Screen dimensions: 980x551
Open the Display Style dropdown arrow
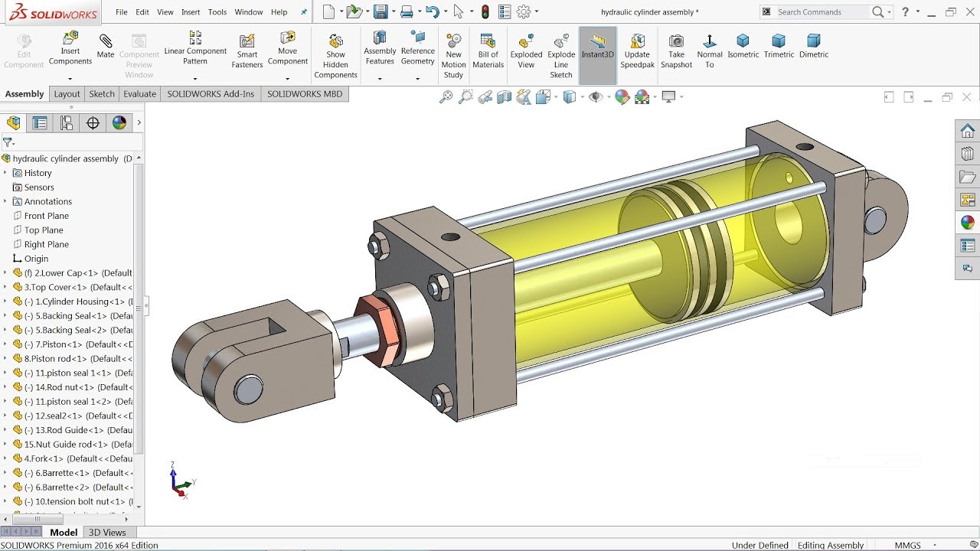582,96
